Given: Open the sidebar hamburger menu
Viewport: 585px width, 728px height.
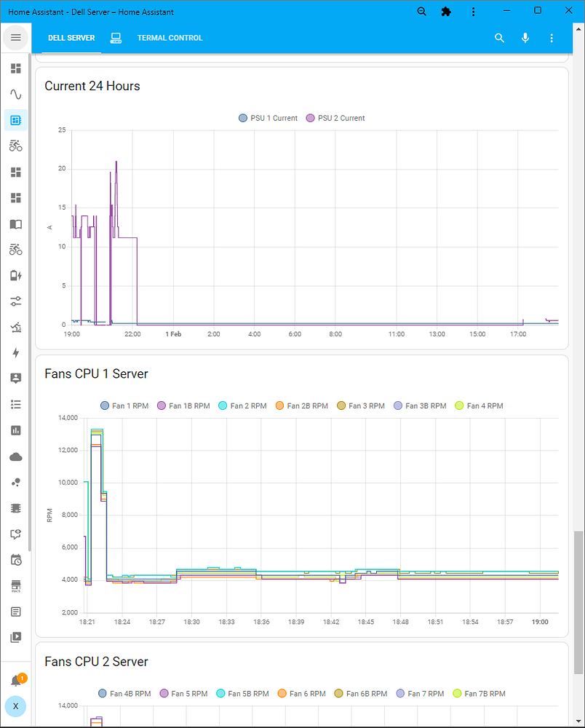Looking at the screenshot, I should (x=15, y=37).
